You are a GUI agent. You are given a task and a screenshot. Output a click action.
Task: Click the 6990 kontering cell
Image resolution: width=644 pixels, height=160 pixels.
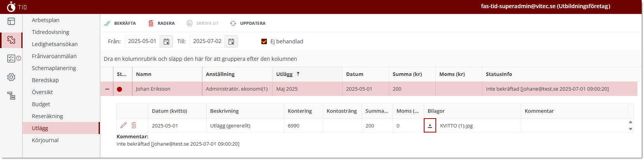303,126
